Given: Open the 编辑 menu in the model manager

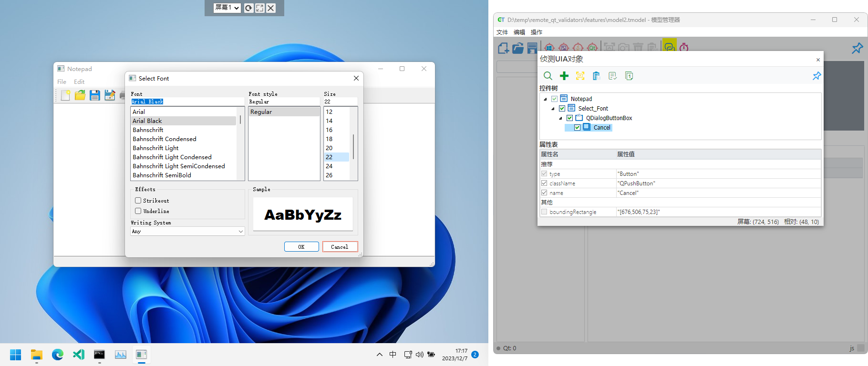Looking at the screenshot, I should click(519, 32).
